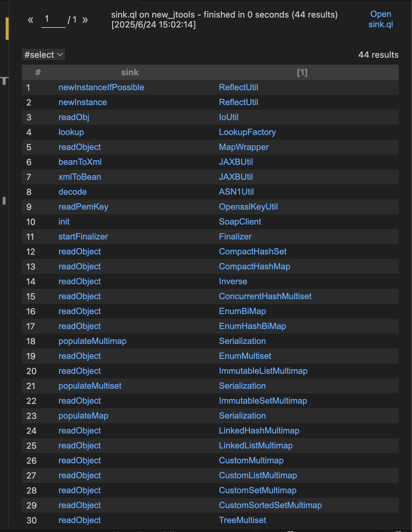
Task: Open newInstanceIfPossible sink link
Action: point(101,87)
